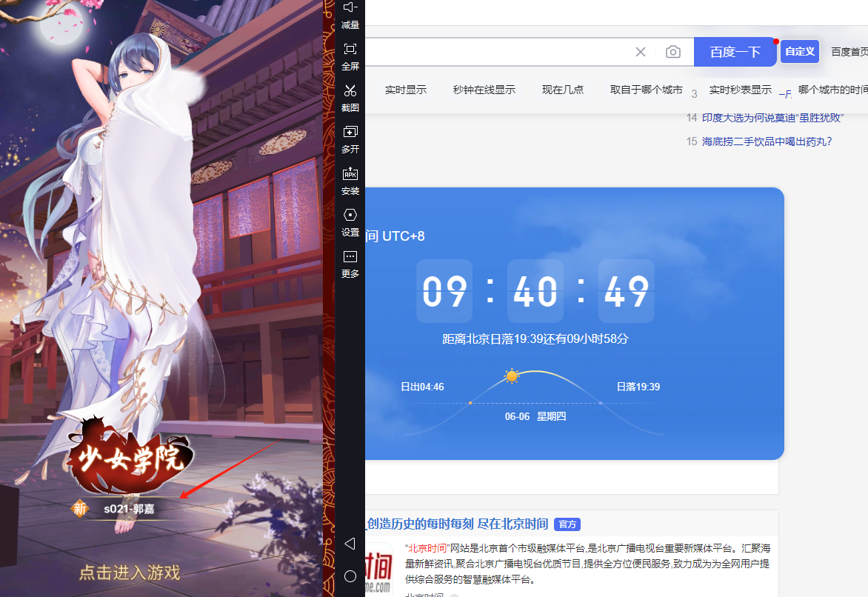868x597 pixels.
Task: Open hot news item 印度大选为何说莫迪
Action: (x=772, y=118)
